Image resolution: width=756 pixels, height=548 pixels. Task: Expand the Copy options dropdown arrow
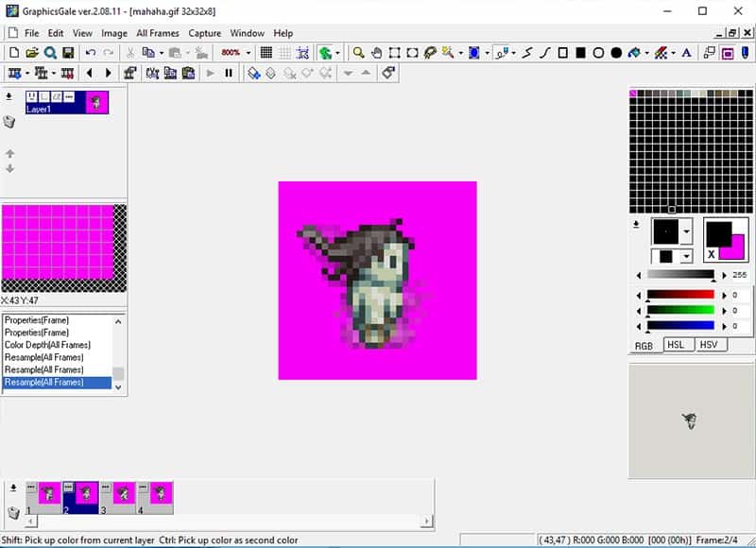(161, 53)
